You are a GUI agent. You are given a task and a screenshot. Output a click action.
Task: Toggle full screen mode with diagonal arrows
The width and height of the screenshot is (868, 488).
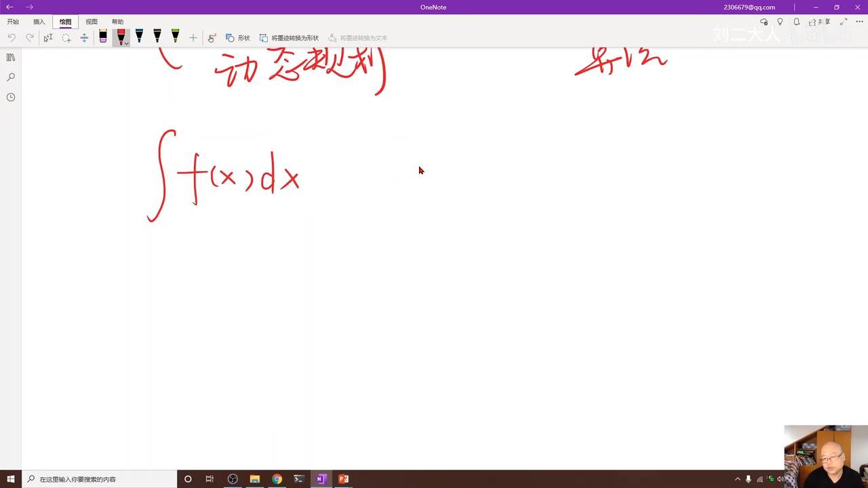844,22
